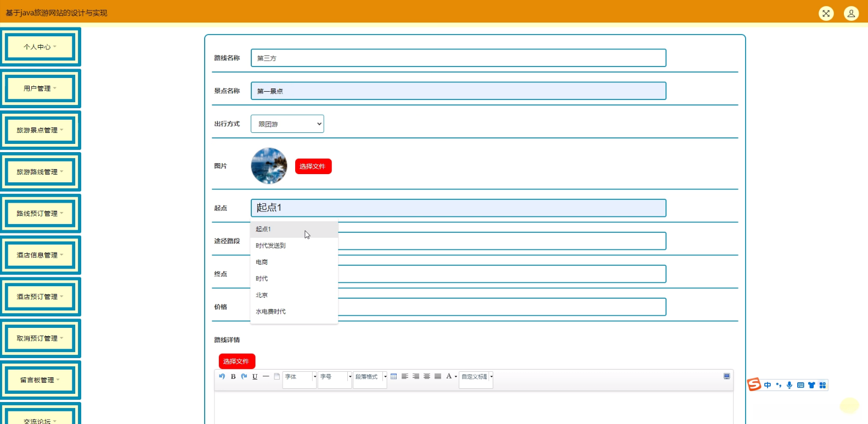
Task: Click the font color A icon
Action: 449,376
